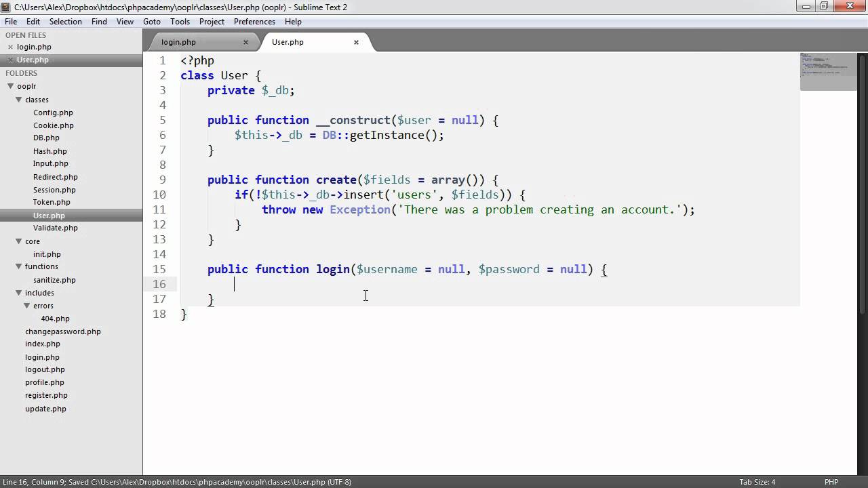Image resolution: width=868 pixels, height=488 pixels.
Task: Close login.php in Open Files list
Action: [10, 47]
